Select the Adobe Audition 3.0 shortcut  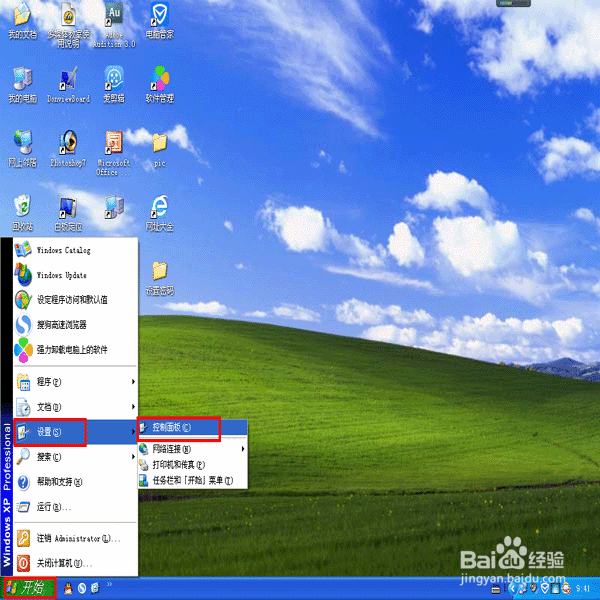click(114, 25)
